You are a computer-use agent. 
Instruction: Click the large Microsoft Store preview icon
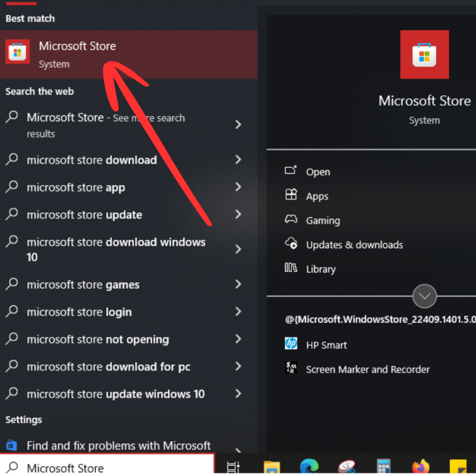click(x=424, y=55)
